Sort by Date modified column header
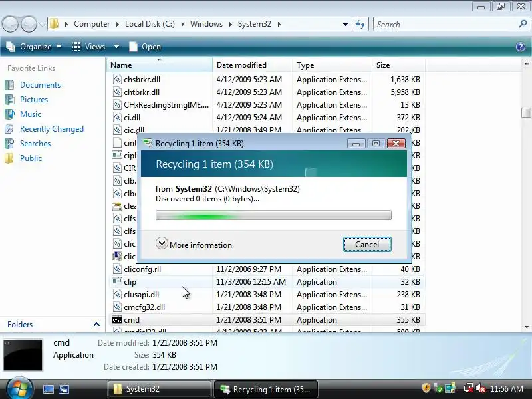Screen dimensions: 532x399 253,65
